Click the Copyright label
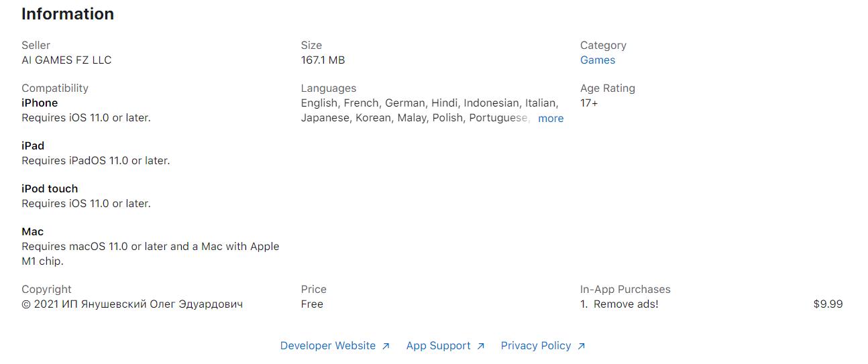Image resolution: width=868 pixels, height=364 pixels. 46,289
